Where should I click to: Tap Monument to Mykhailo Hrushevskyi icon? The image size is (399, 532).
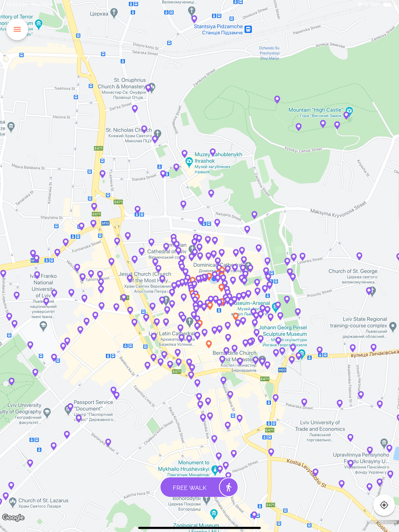[x=215, y=470]
